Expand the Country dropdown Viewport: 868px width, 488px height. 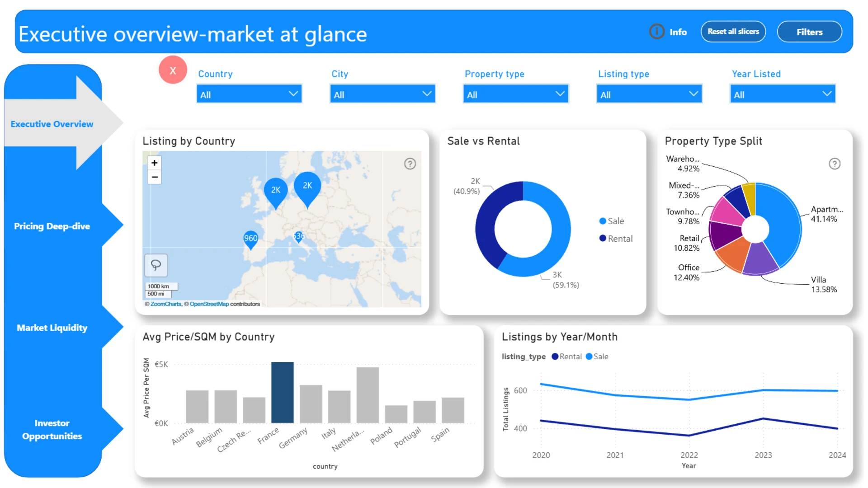249,94
